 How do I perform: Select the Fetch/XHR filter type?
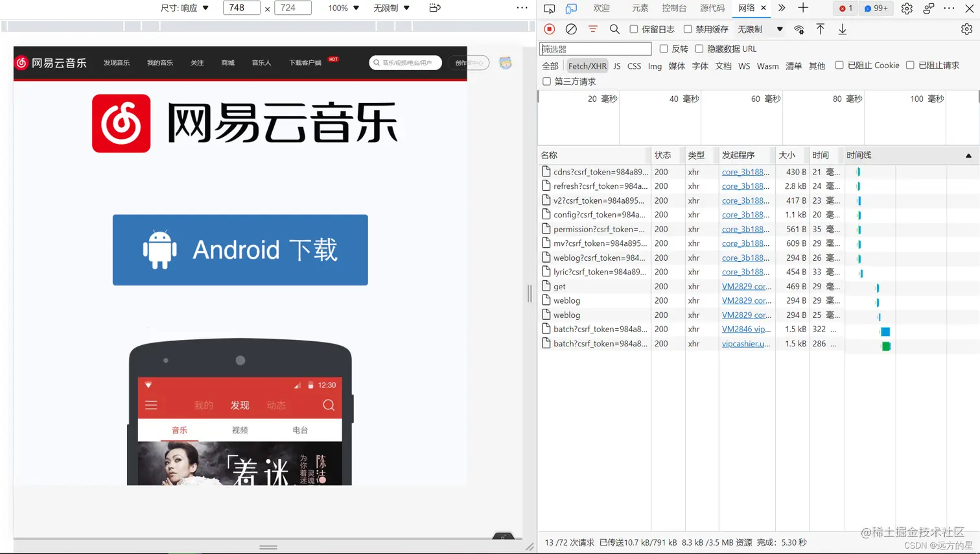[587, 66]
